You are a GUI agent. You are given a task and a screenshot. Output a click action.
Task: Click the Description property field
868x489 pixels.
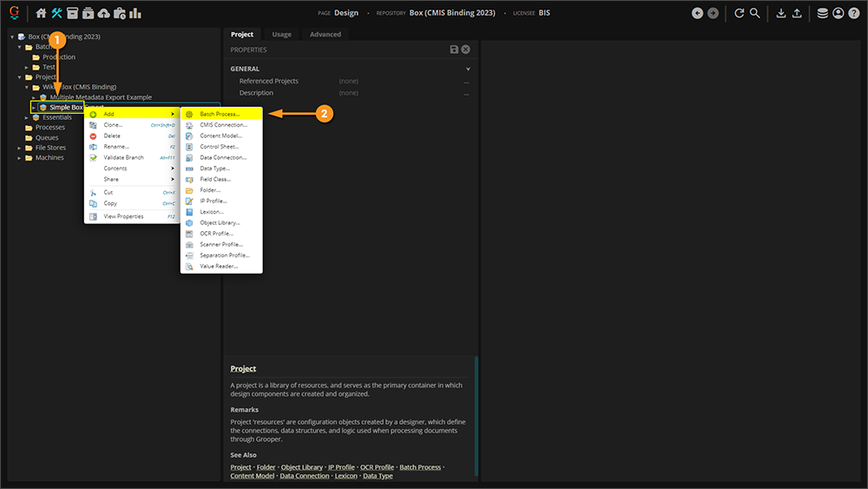point(399,93)
